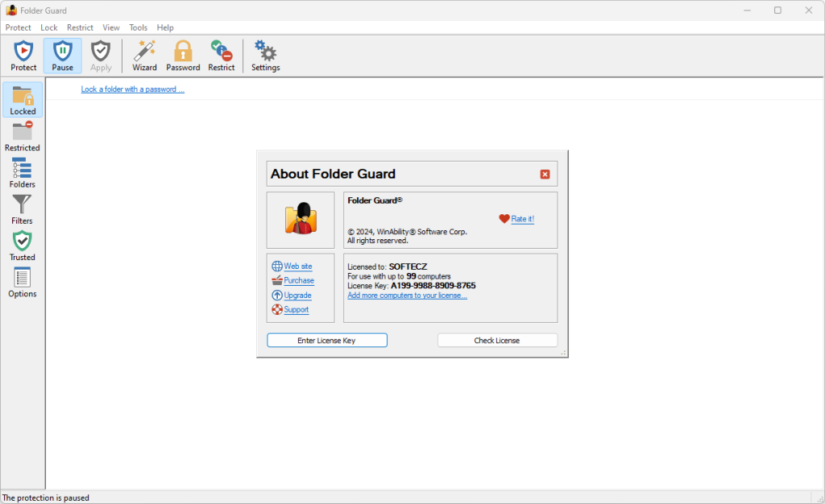Click the Check License button
The height and width of the screenshot is (504, 825).
click(497, 340)
